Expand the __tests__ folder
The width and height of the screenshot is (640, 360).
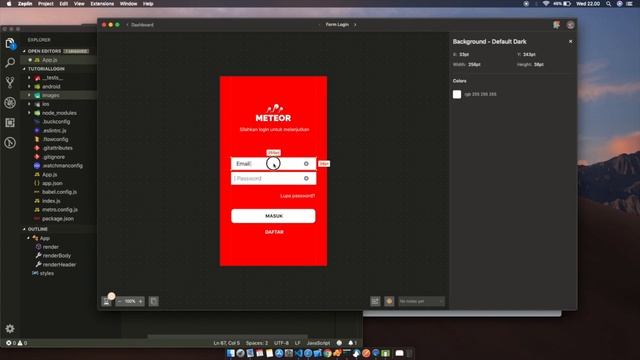[x=29, y=78]
